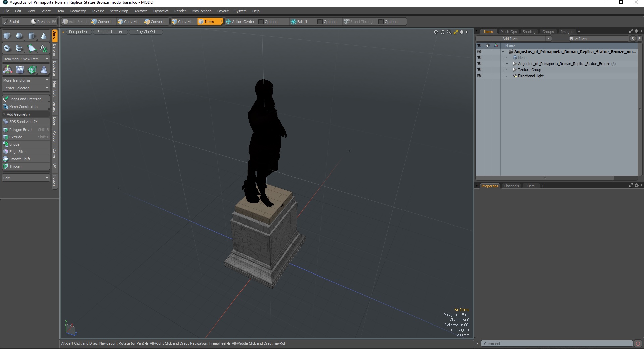
Task: Select the spiral tube primitive tool
Action: [19, 48]
